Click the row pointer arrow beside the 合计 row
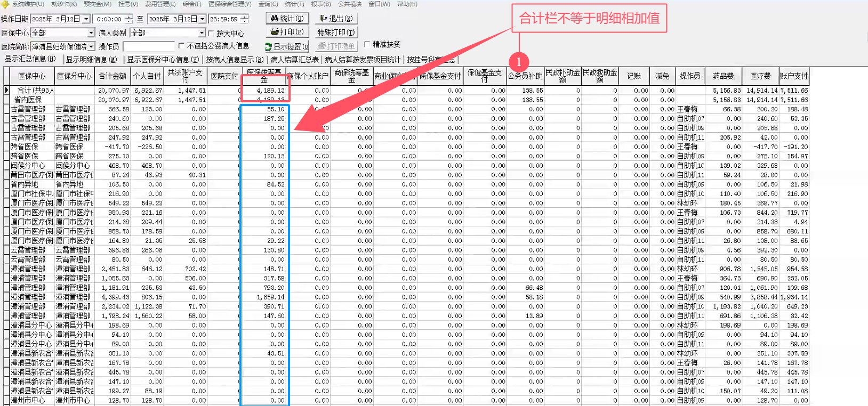Screen dimensions: 868x406 (6, 90)
